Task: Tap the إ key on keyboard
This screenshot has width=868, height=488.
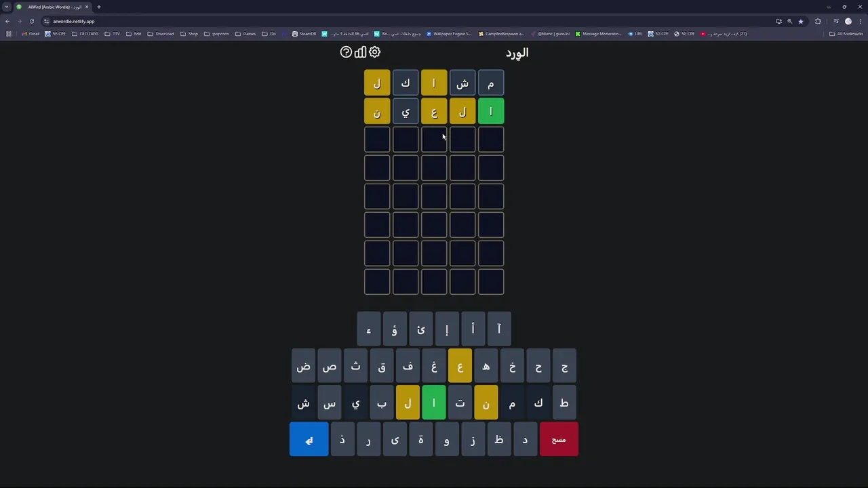Action: coord(447,329)
